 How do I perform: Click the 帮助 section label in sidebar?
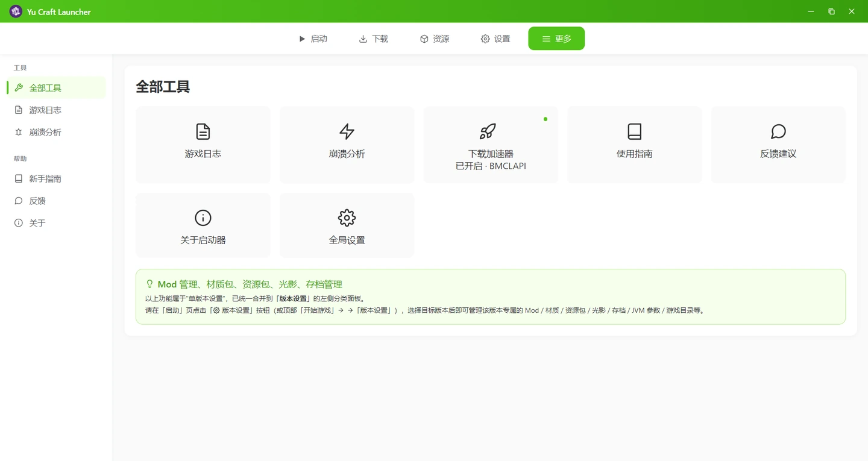coord(20,159)
